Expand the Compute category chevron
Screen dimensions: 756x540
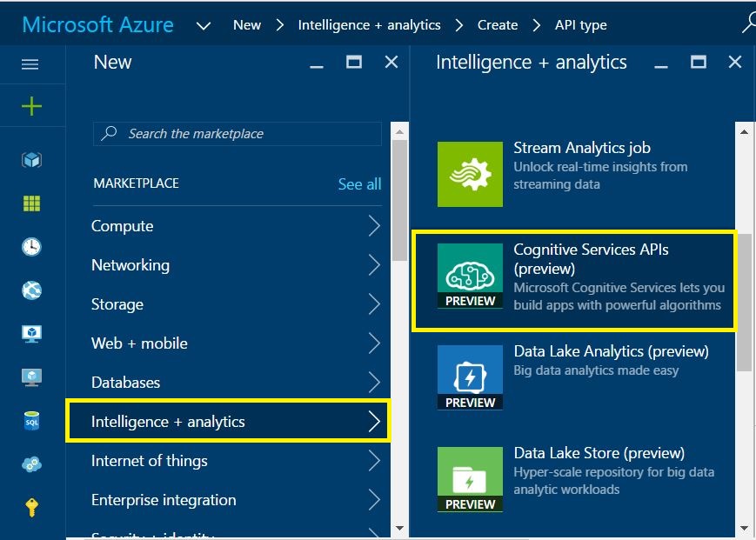tap(374, 226)
